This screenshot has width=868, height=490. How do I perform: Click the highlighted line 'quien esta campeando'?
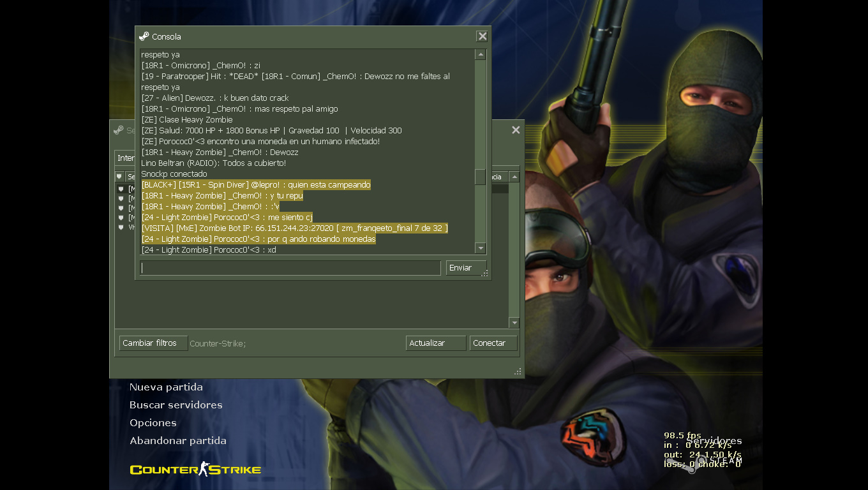click(256, 185)
